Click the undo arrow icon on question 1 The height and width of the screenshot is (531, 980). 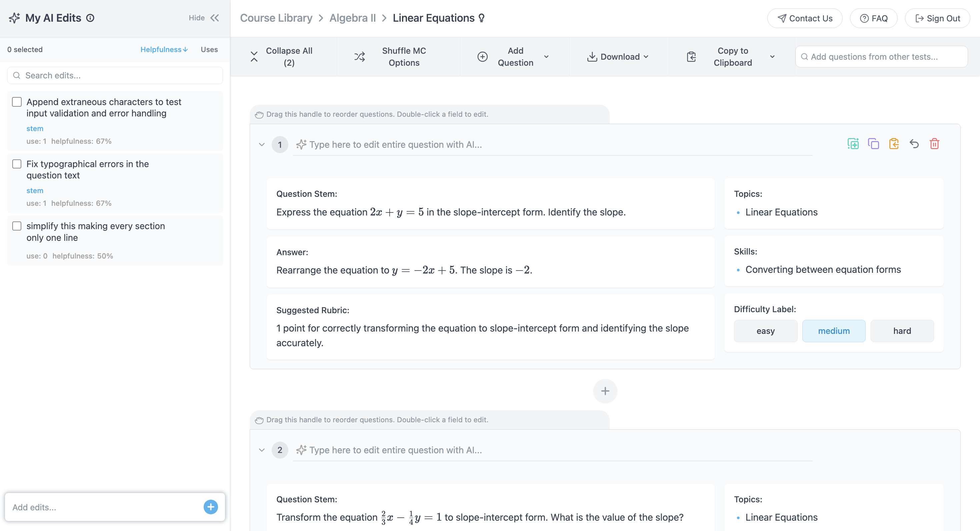point(914,144)
